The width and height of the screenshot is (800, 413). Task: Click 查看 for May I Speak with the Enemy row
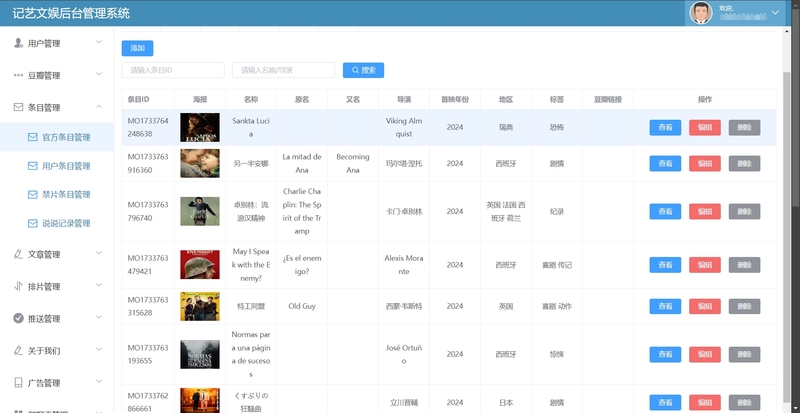665,264
